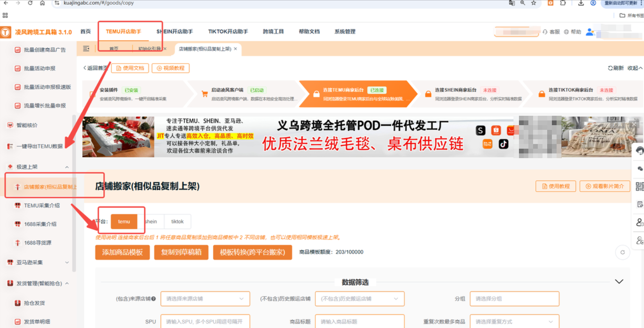Open the 请选择重复方式 dropdown

point(514,321)
